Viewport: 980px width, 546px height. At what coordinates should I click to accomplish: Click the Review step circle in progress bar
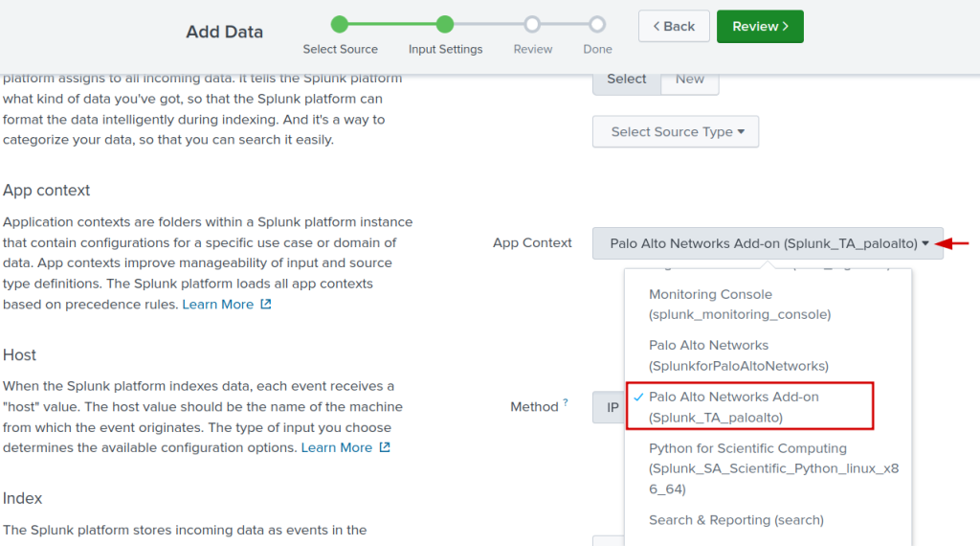[x=532, y=24]
